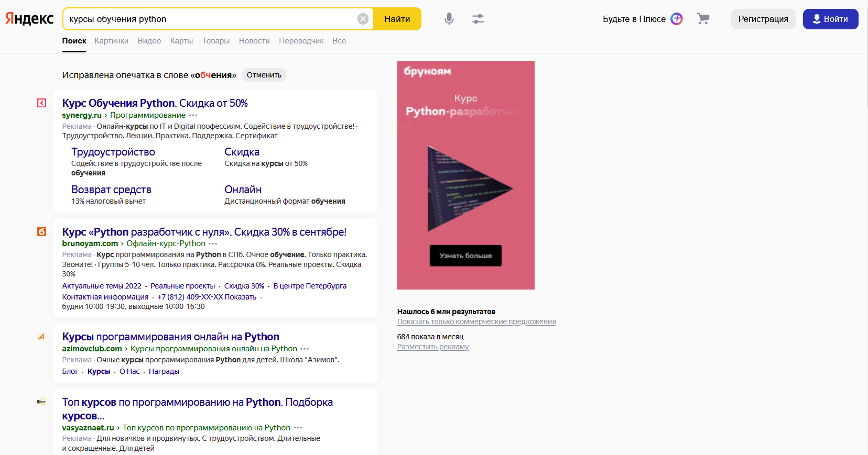Viewport: 868px width, 455px height.
Task: Click 'Актуальные темы 2022' link
Action: coord(102,286)
